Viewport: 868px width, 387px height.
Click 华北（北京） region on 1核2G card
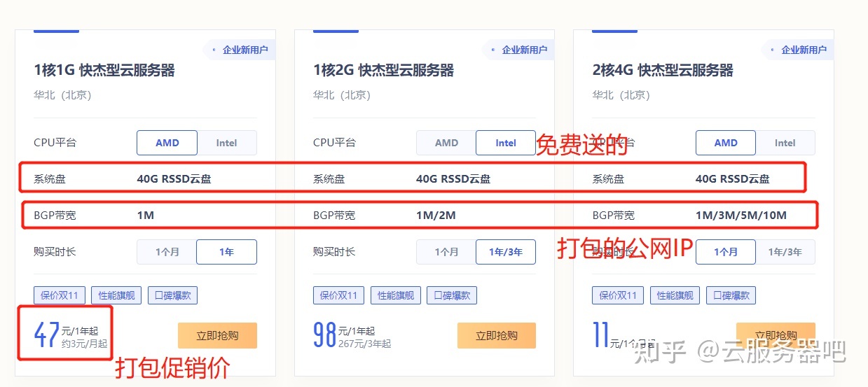coord(342,94)
